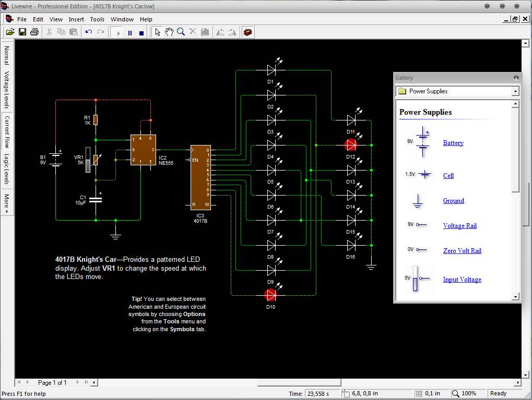
Task: Print the Knight's Car circuit
Action: pyautogui.click(x=34, y=31)
